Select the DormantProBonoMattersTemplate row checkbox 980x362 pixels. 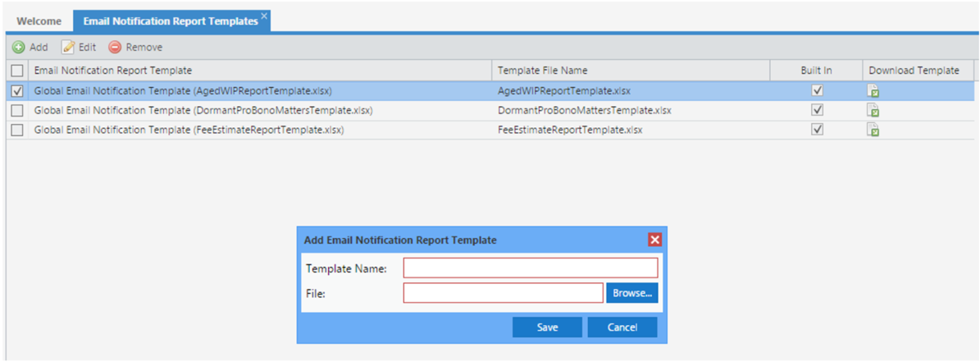coord(17,110)
